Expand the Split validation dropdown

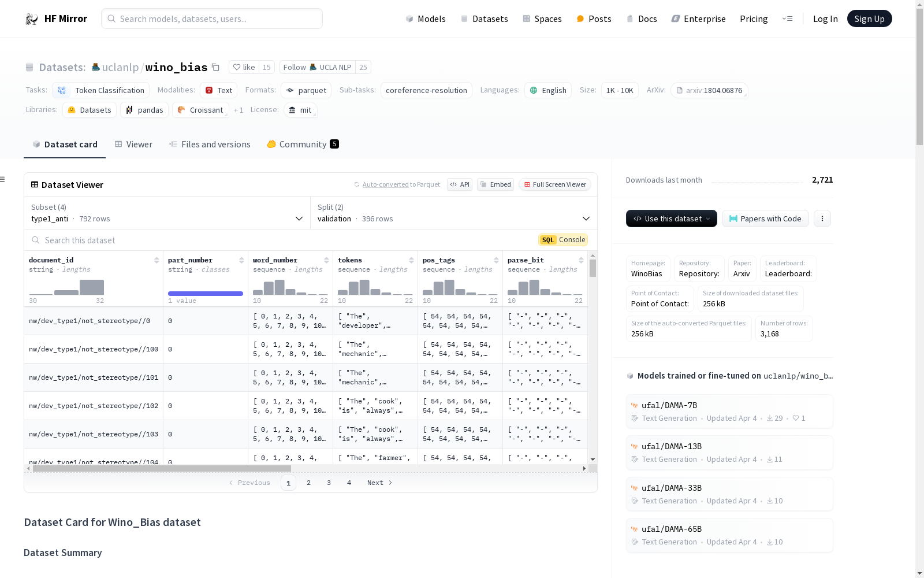(454, 213)
